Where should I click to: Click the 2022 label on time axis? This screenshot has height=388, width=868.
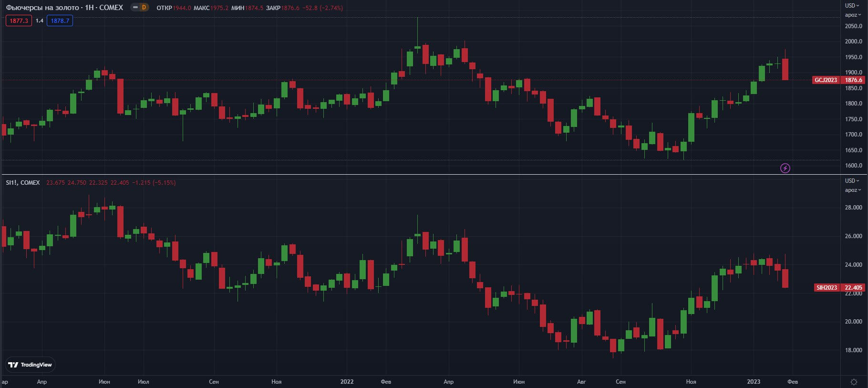coord(347,382)
